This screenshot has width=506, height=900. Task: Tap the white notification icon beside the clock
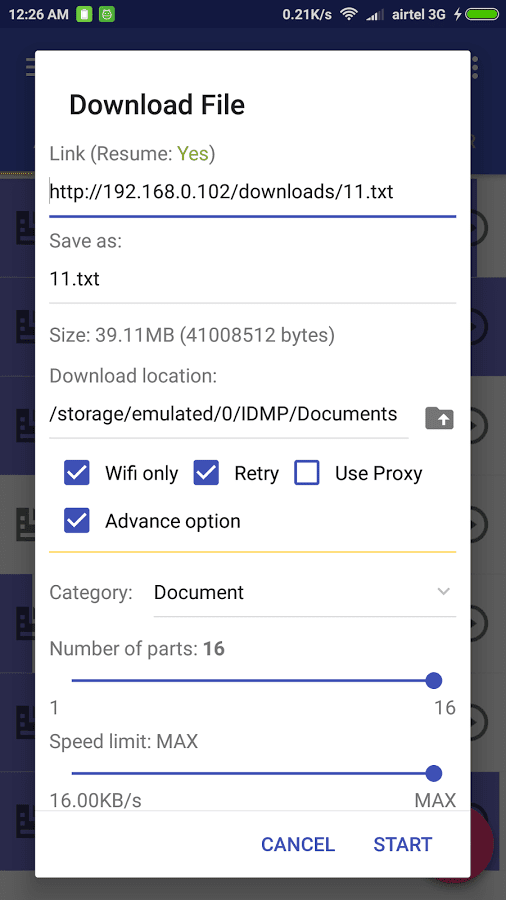(84, 14)
